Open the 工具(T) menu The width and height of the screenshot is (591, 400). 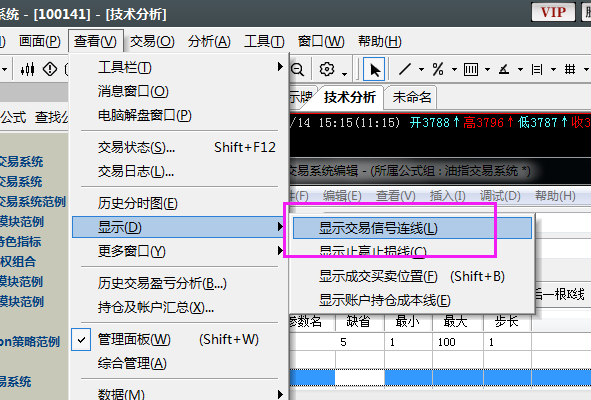(264, 41)
